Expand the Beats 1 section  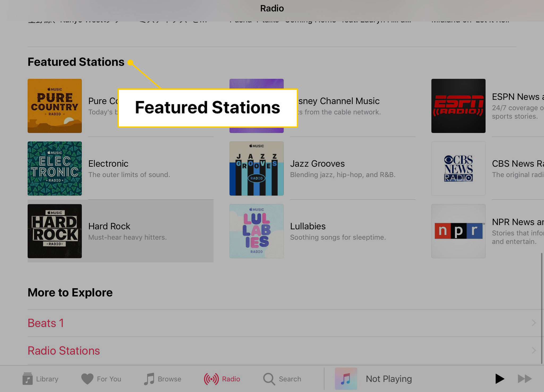pyautogui.click(x=533, y=322)
